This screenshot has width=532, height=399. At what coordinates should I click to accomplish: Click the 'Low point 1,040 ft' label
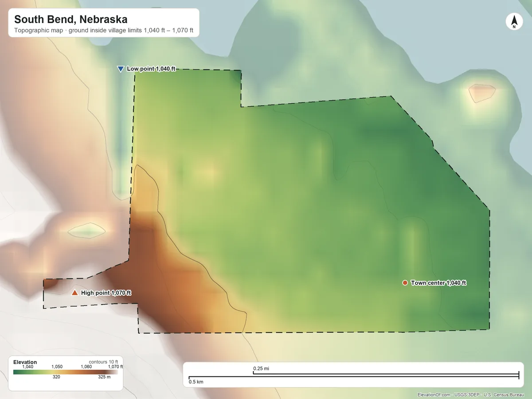click(151, 69)
